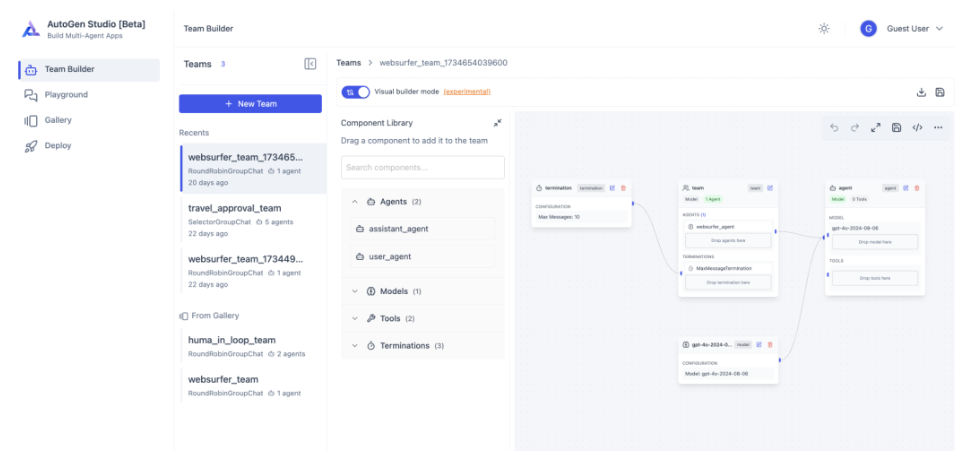Minimize the Component Library panel
This screenshot has width=966, height=451.
[497, 123]
